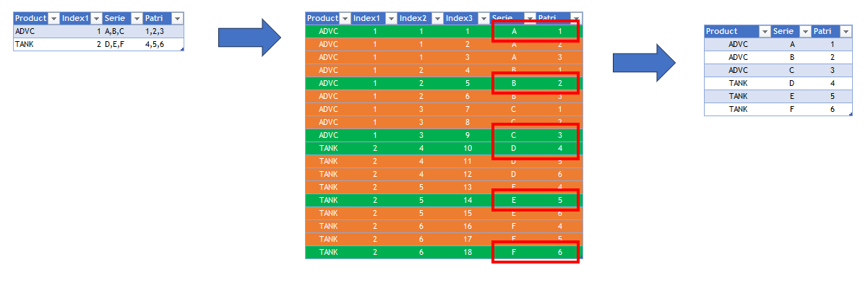
Task: Open Product filter dropdown in left table
Action: click(x=54, y=18)
